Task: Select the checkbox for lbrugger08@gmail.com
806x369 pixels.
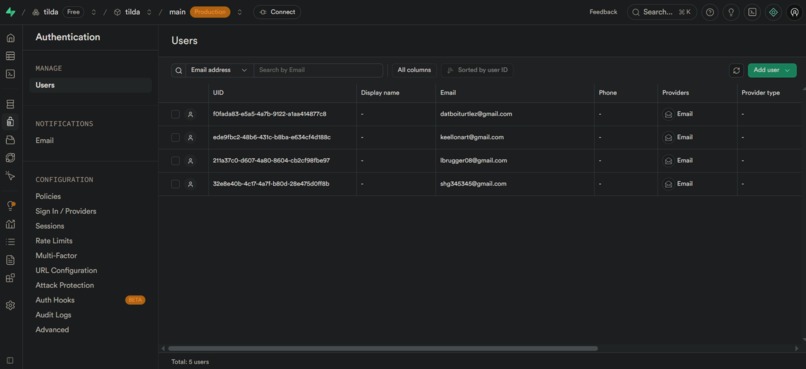Action: coord(175,161)
